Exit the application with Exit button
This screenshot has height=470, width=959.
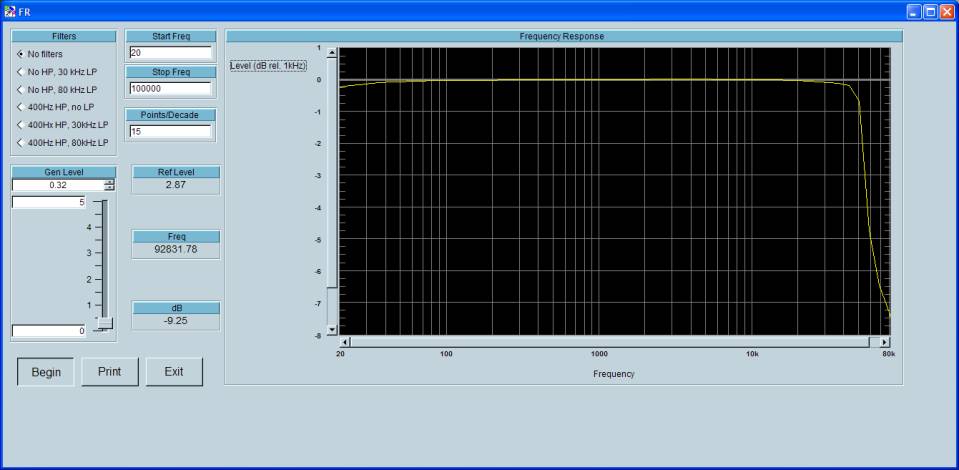(174, 372)
